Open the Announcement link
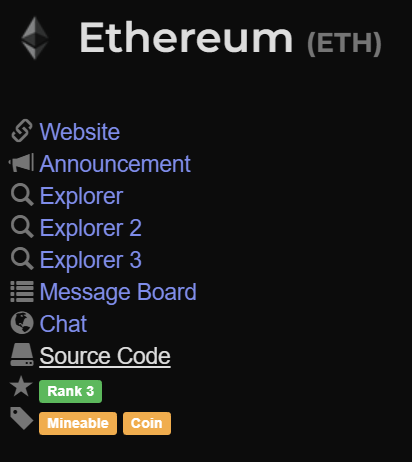Viewport: 412px width, 462px height. point(115,164)
